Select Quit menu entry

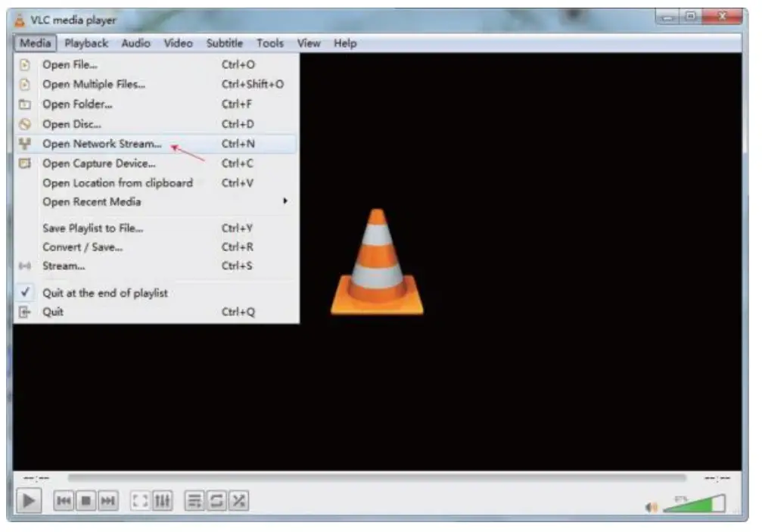pyautogui.click(x=156, y=312)
